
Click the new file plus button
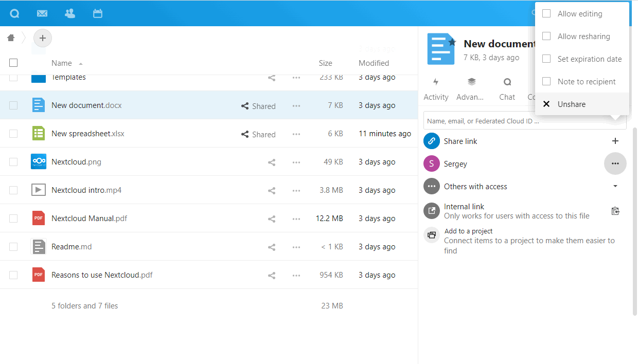coord(43,38)
